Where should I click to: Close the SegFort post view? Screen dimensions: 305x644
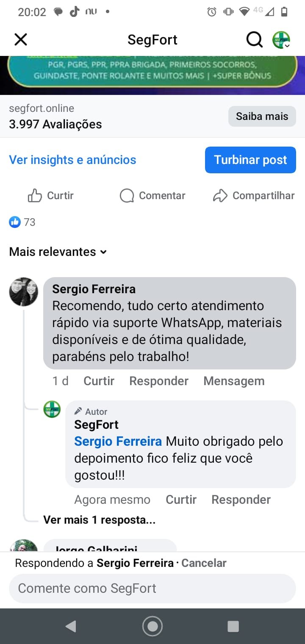coord(20,40)
